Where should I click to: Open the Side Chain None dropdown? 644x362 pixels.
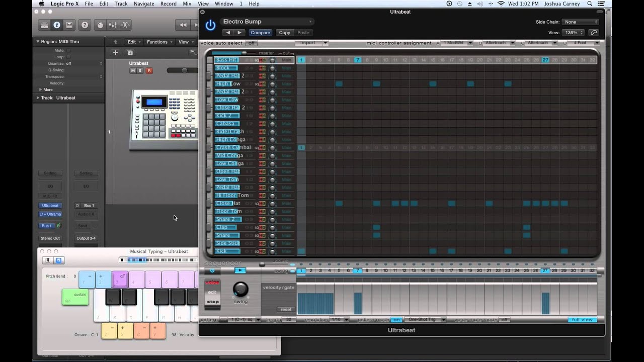point(581,22)
